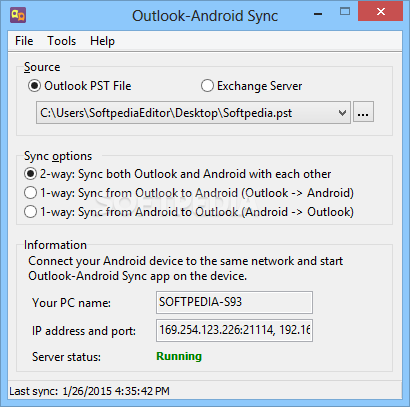Open the File menu
The image size is (410, 407).
pyautogui.click(x=24, y=41)
